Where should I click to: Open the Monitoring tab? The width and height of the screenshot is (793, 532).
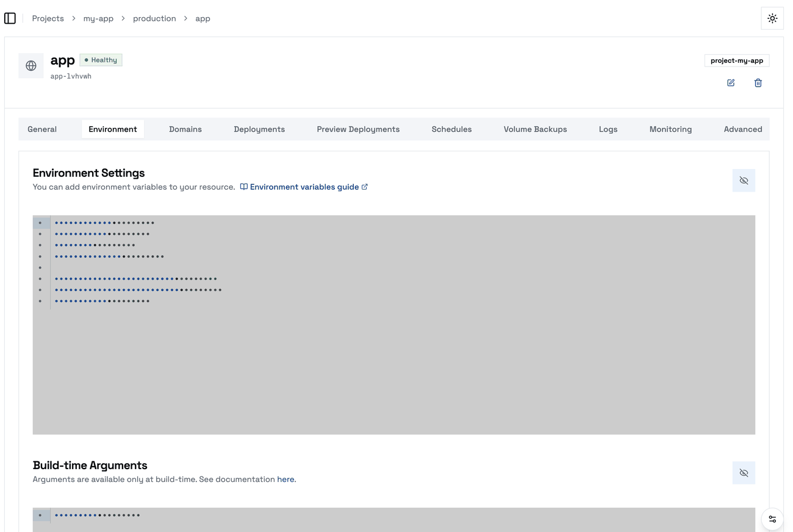[670, 129]
